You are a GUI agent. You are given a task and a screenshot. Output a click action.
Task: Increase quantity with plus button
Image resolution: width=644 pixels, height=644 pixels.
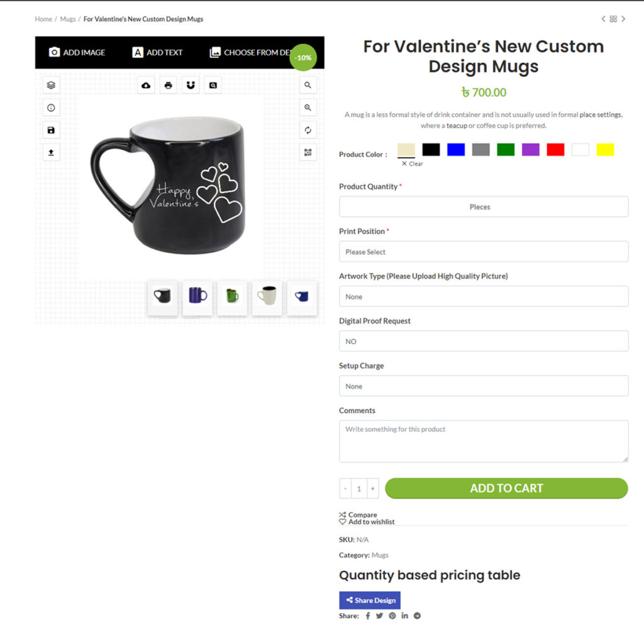(372, 489)
